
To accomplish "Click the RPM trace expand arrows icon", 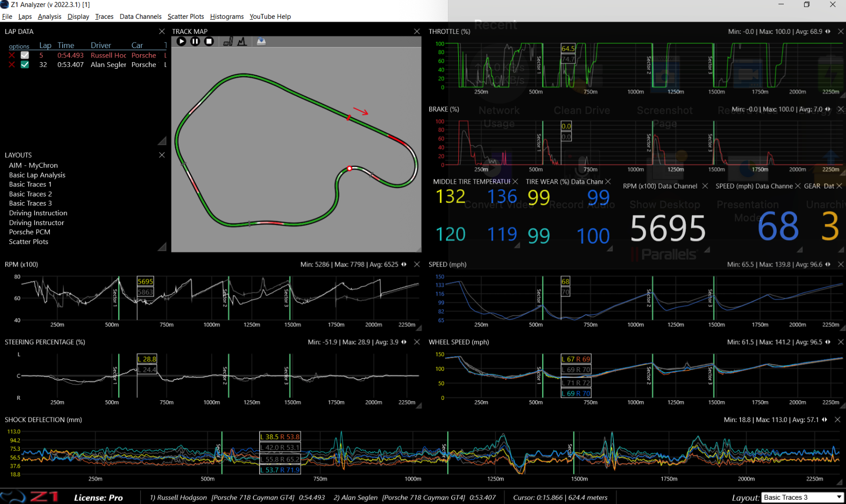I will coord(404,264).
